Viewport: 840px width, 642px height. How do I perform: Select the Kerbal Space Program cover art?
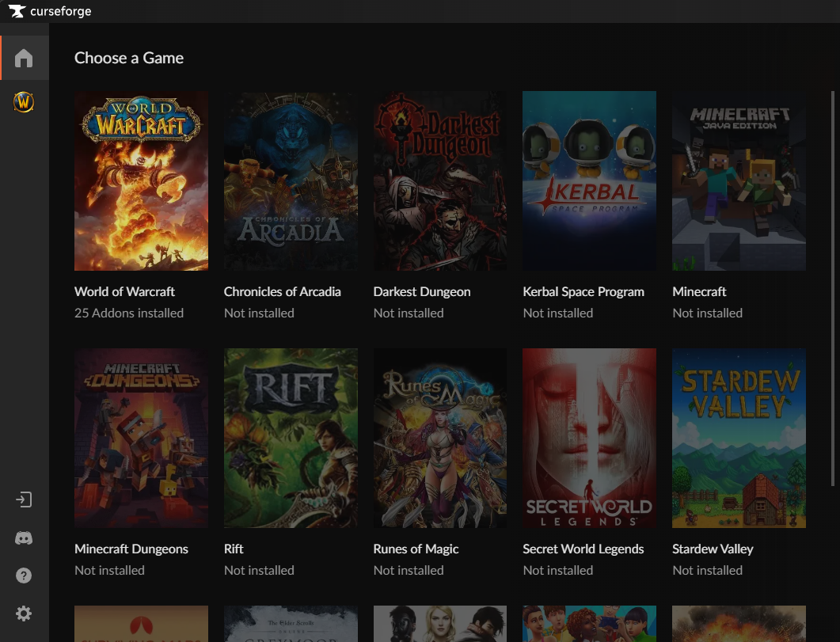589,180
